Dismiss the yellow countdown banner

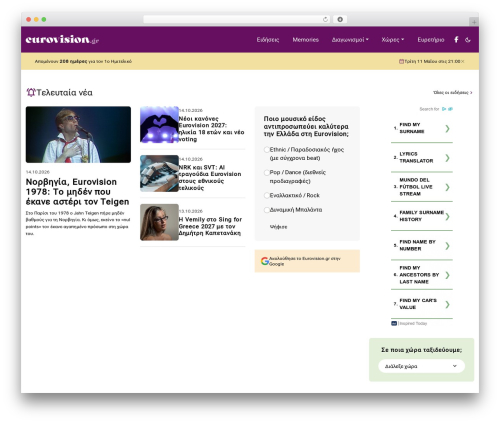click(x=463, y=61)
